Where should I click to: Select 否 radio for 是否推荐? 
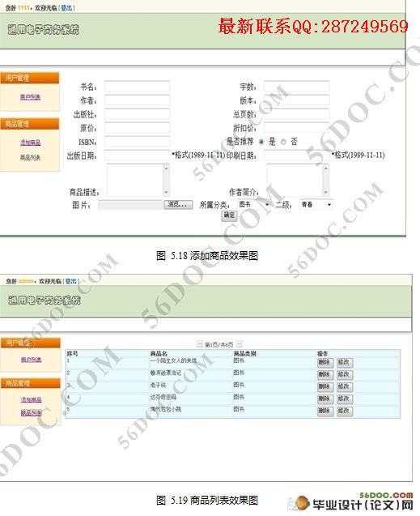click(283, 142)
